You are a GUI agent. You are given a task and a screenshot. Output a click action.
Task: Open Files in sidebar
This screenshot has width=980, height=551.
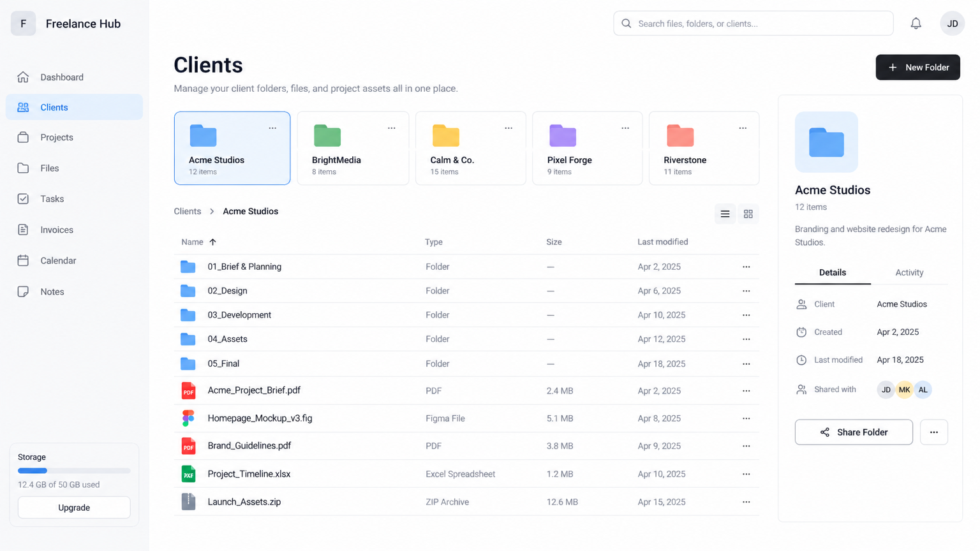[74, 168]
